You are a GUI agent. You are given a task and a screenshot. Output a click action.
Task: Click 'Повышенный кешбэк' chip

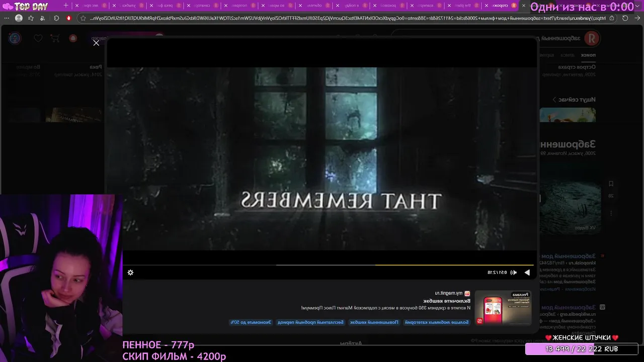pyautogui.click(x=374, y=322)
